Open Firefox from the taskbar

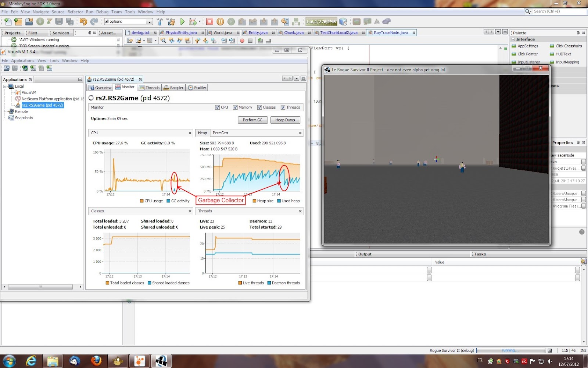96,361
